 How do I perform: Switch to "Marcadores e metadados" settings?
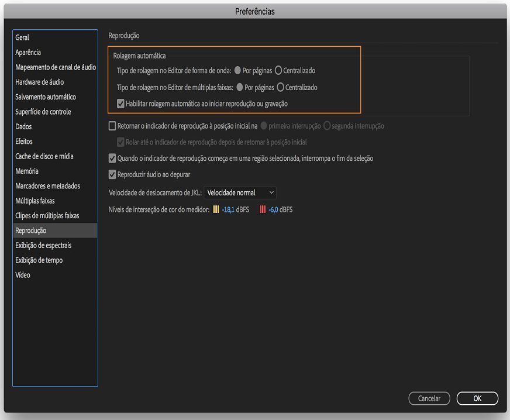[x=48, y=185]
